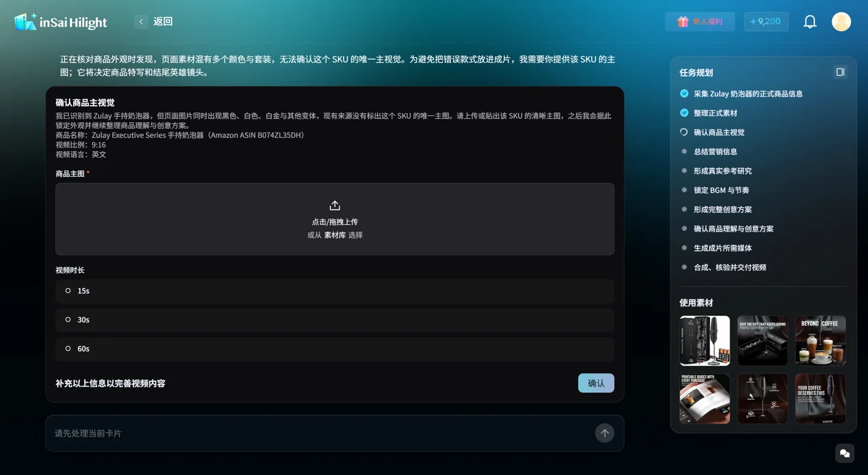The height and width of the screenshot is (475, 868).
Task: Open the chat bubble icon
Action: click(x=845, y=453)
